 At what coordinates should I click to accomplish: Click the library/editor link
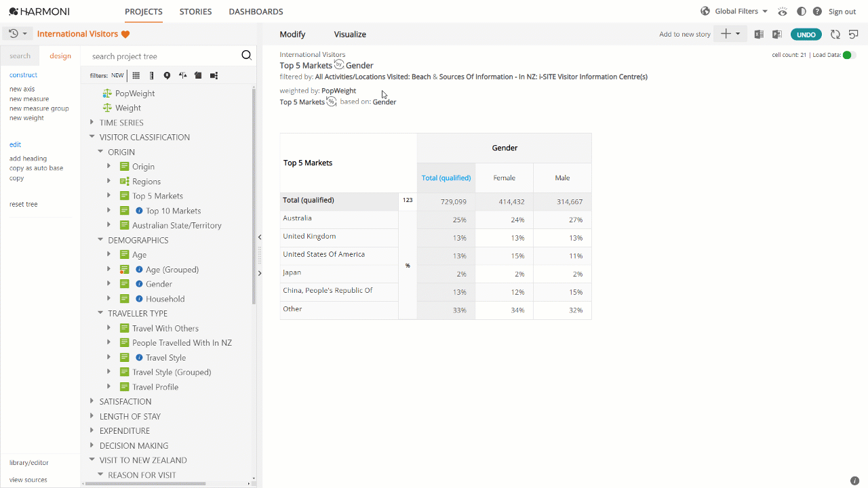point(29,462)
